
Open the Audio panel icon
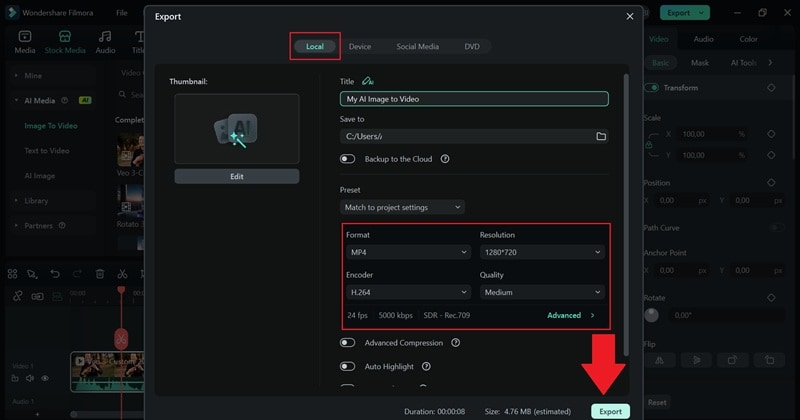coord(105,41)
